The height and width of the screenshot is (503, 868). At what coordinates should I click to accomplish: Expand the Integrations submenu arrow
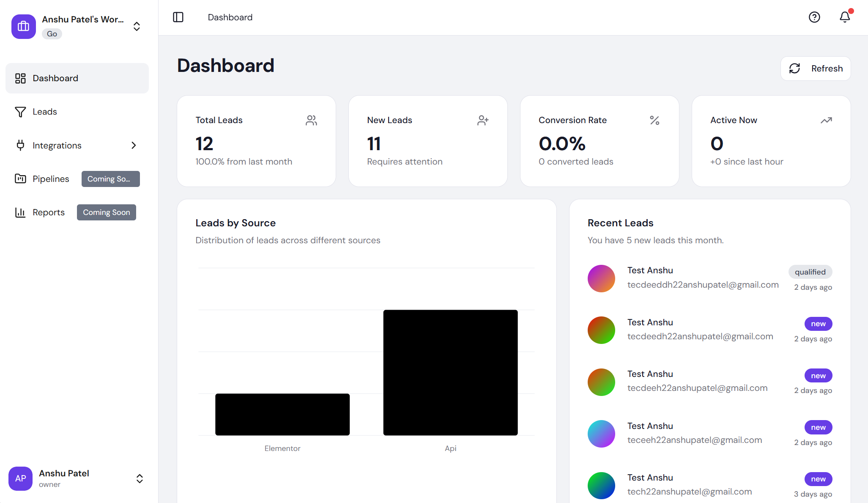point(134,146)
